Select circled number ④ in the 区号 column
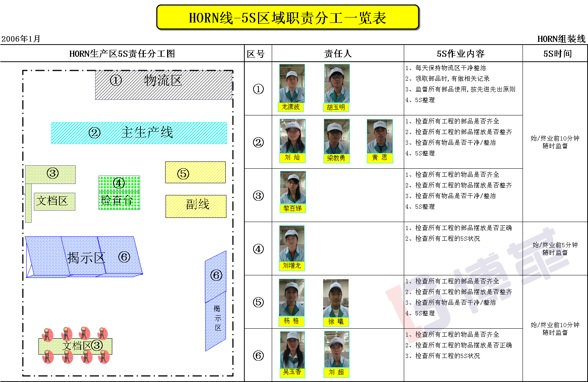This screenshot has width=588, height=382. 258,249
